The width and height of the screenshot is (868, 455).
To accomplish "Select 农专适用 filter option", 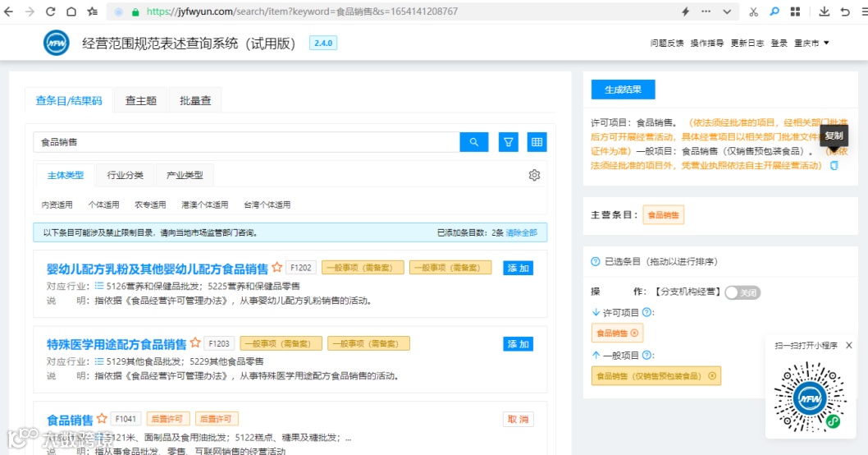I will [151, 205].
